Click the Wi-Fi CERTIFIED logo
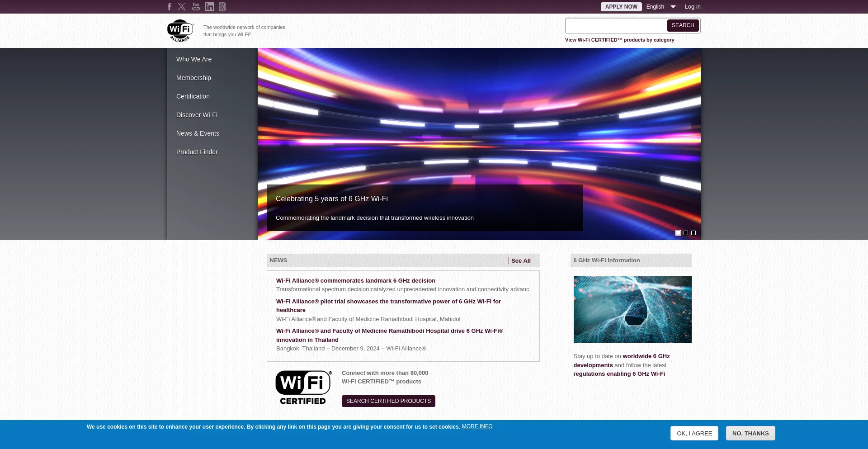Viewport: 868px width, 449px height. coord(303,388)
